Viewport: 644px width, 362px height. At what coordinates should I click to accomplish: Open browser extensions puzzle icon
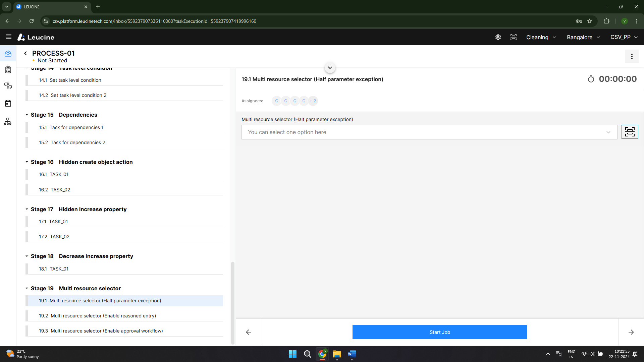point(606,21)
